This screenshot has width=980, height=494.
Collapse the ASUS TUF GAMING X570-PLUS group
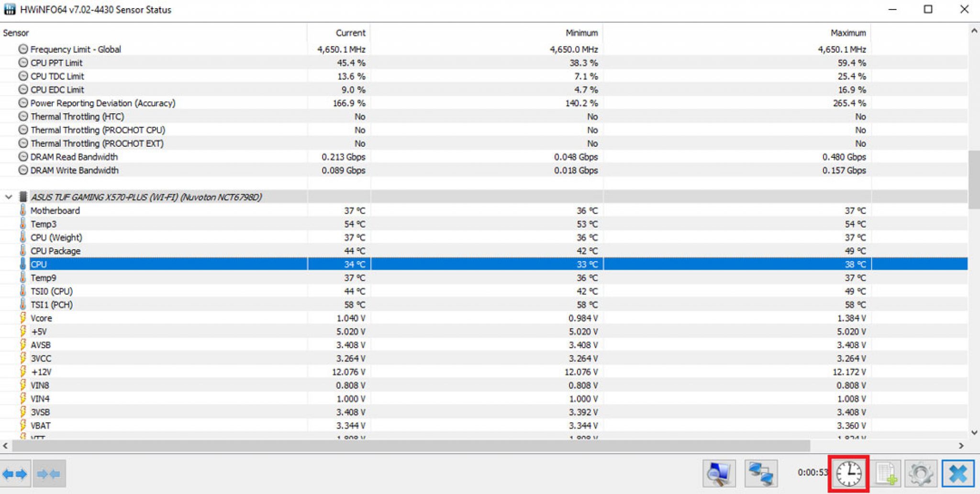click(9, 197)
